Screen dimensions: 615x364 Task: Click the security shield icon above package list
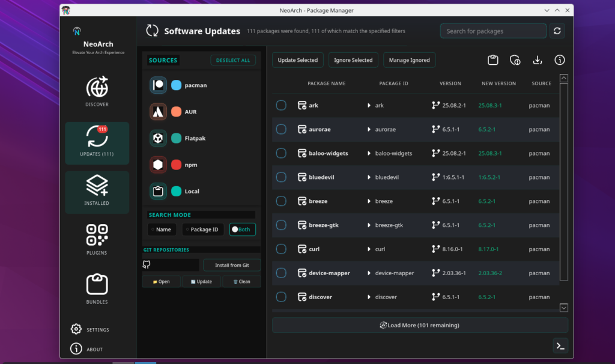point(515,60)
